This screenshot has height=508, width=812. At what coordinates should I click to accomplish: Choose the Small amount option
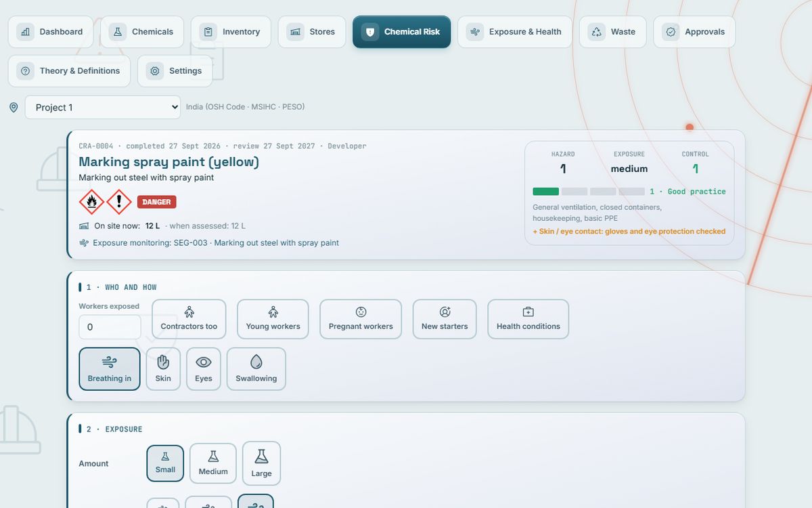tap(165, 463)
